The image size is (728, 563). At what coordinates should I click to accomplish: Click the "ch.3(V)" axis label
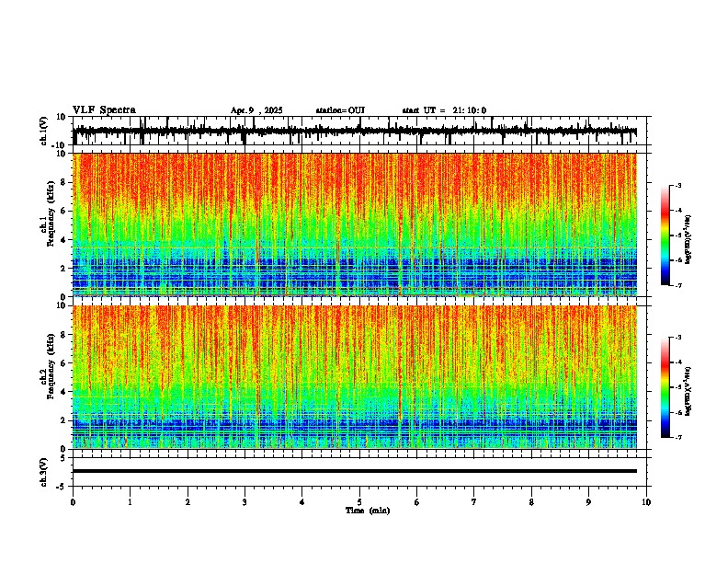click(44, 472)
